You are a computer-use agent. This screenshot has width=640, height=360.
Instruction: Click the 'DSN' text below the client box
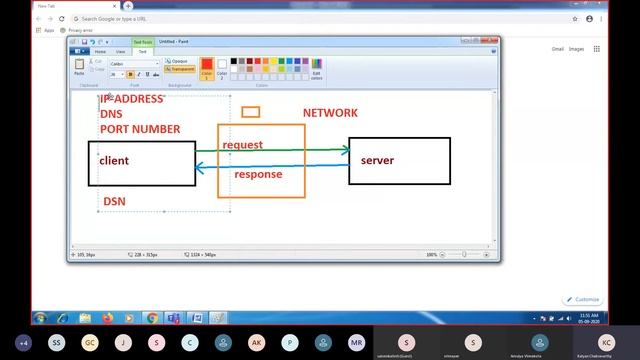(x=114, y=201)
